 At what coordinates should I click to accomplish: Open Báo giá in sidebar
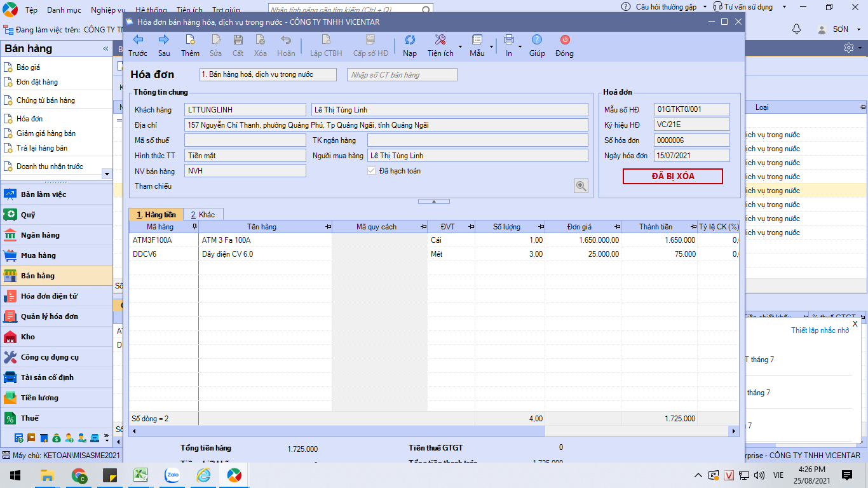click(29, 67)
